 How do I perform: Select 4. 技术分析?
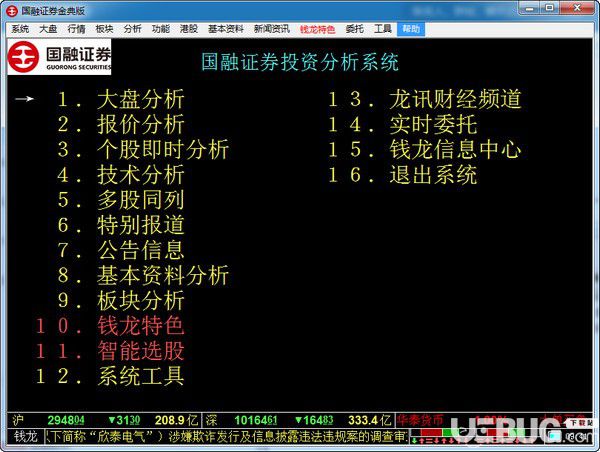click(x=121, y=175)
